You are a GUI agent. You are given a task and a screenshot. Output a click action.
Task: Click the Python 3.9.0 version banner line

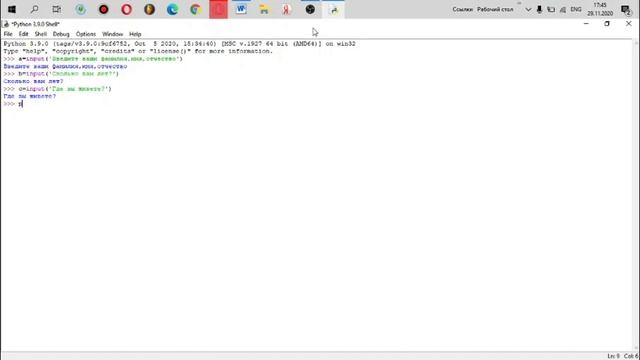pyautogui.click(x=180, y=44)
